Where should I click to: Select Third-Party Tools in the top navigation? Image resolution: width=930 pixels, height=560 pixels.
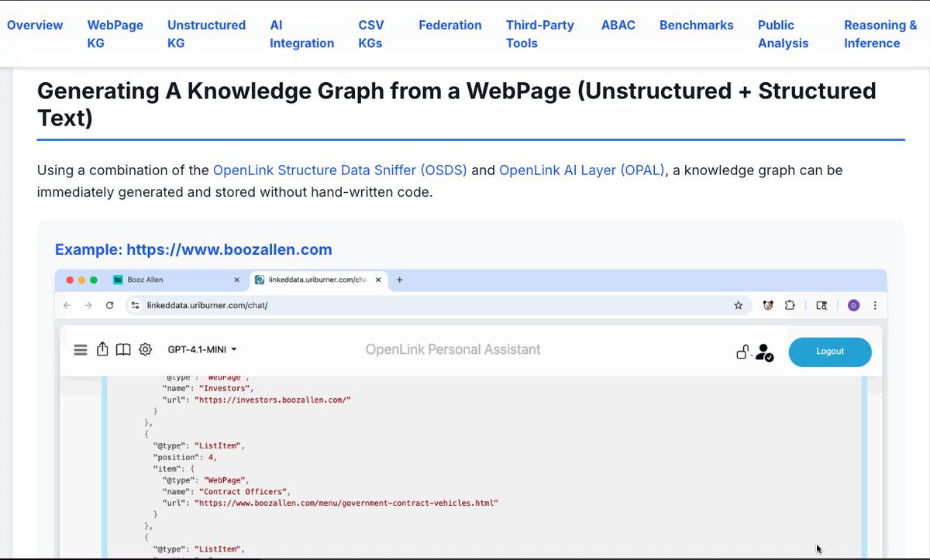click(x=540, y=34)
